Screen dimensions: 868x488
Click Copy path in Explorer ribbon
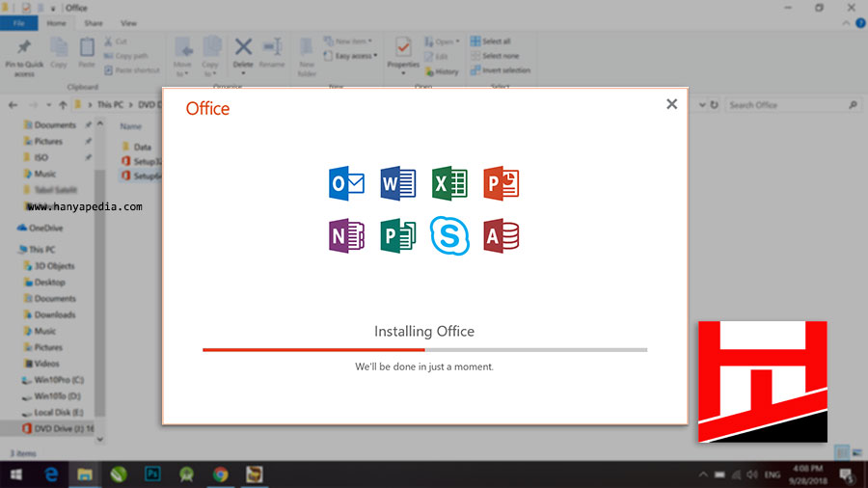click(126, 56)
